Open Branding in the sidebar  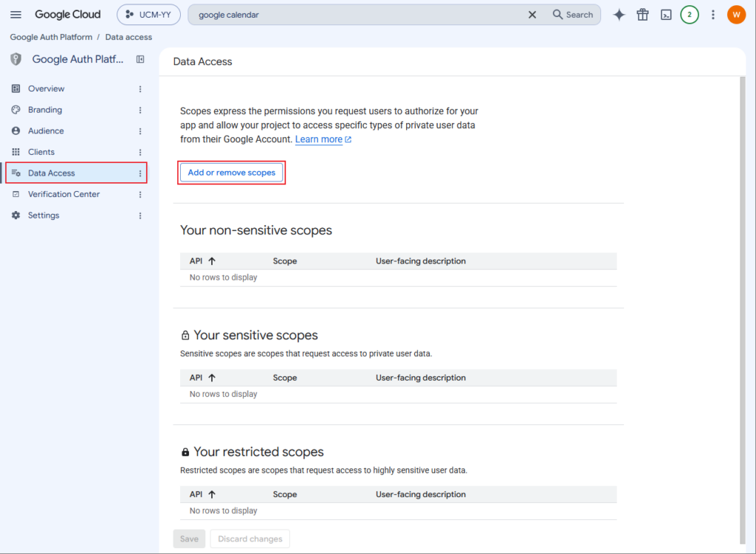point(45,110)
